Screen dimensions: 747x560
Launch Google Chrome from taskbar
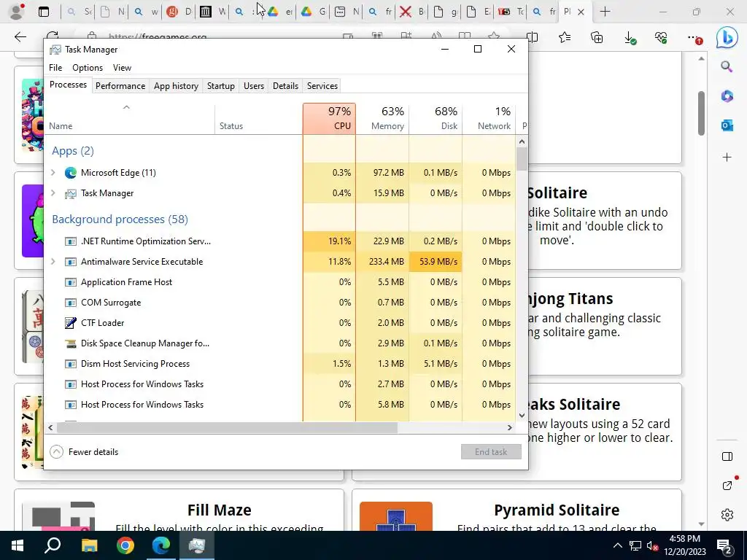pyautogui.click(x=125, y=545)
